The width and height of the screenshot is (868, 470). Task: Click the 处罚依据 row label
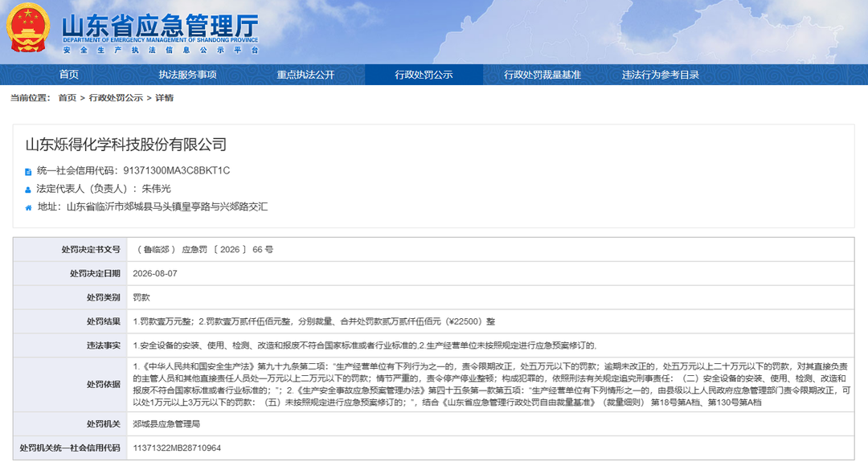pyautogui.click(x=103, y=384)
